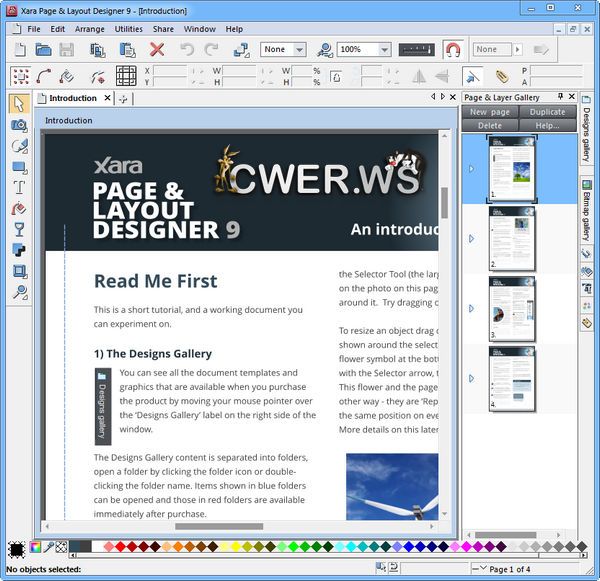Screen dimensions: 600x581
Task: Open the zoom 100% dropdown
Action: tap(384, 49)
